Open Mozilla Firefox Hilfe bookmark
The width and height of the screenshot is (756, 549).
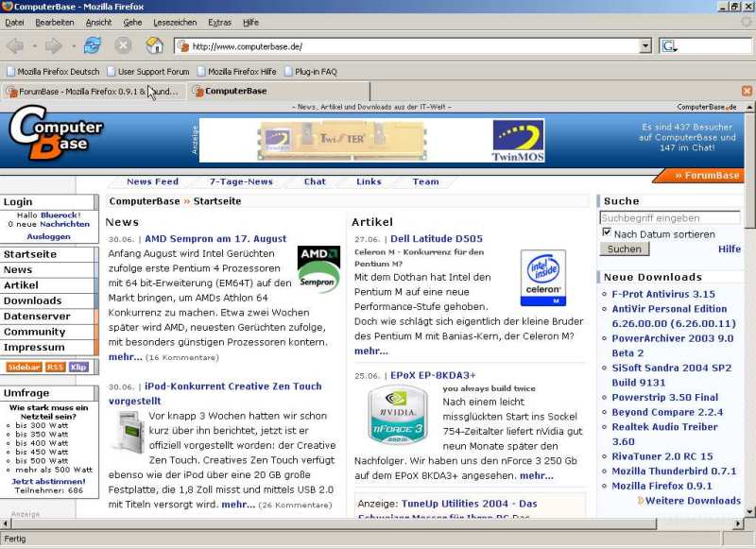tap(237, 71)
